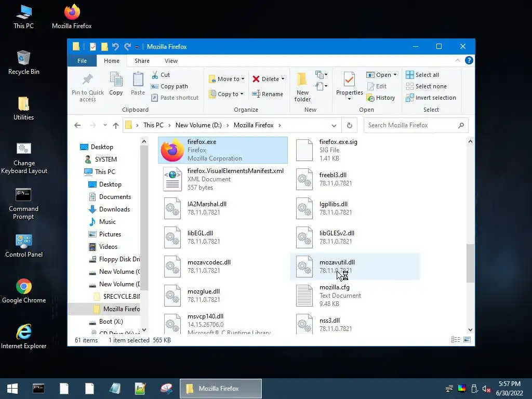Click Edit in the Open group
Screen dimensions: 532x399
(x=377, y=86)
